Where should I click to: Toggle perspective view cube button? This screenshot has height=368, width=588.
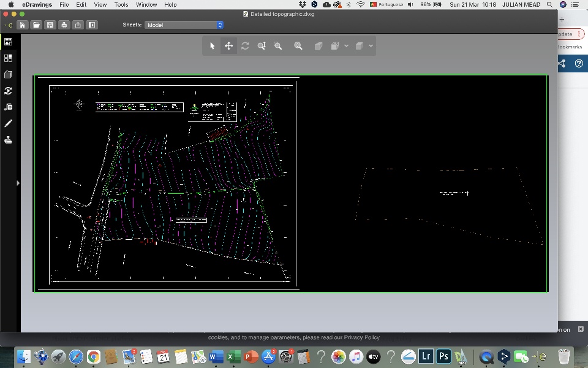[x=318, y=46]
